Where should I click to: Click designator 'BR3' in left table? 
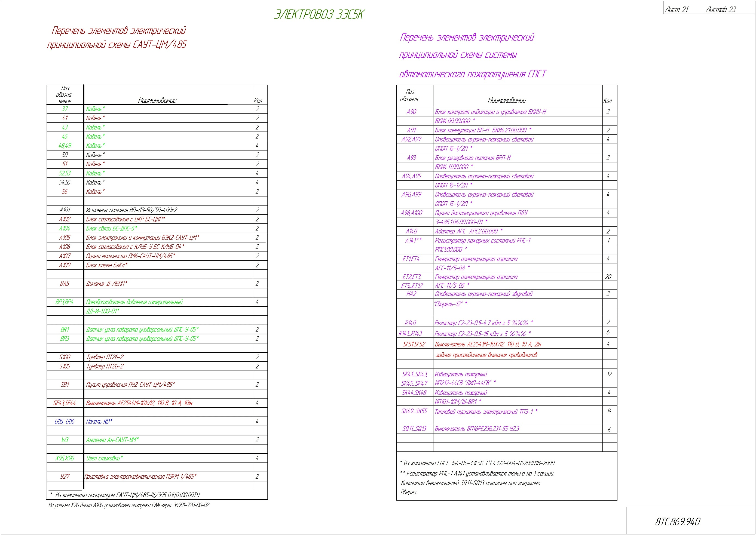[65, 339]
